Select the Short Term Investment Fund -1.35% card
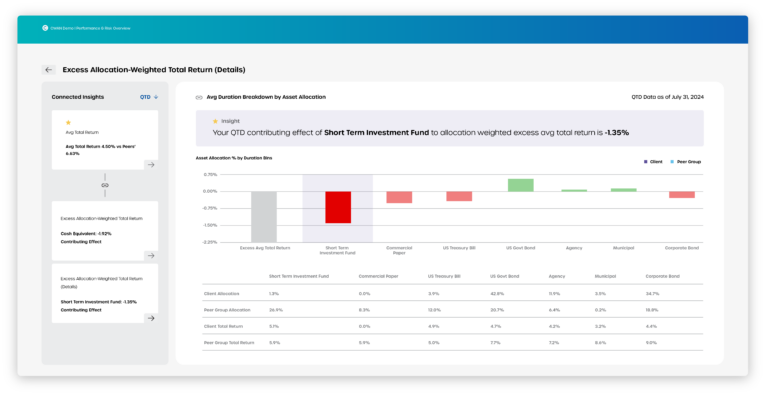 [x=105, y=293]
